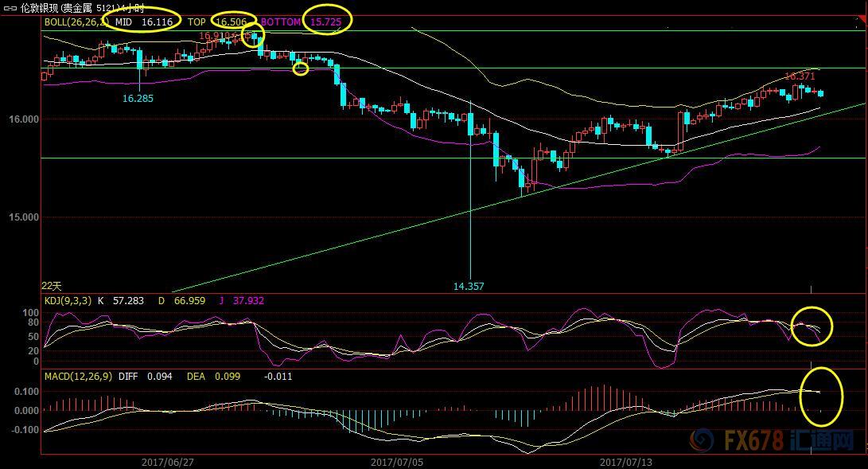This screenshot has width=868, height=469.
Task: Click the 22天 period label
Action: 52,286
